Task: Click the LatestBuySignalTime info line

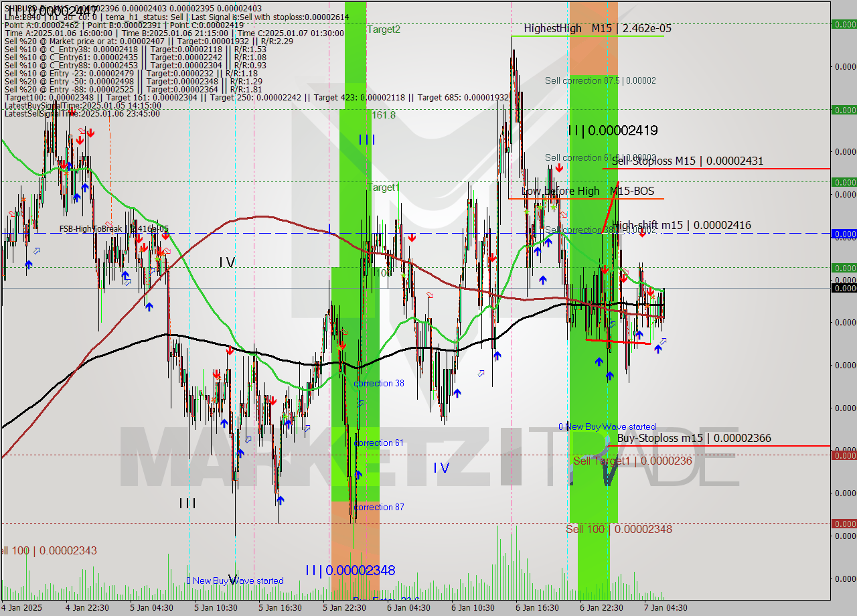Action: (x=83, y=106)
